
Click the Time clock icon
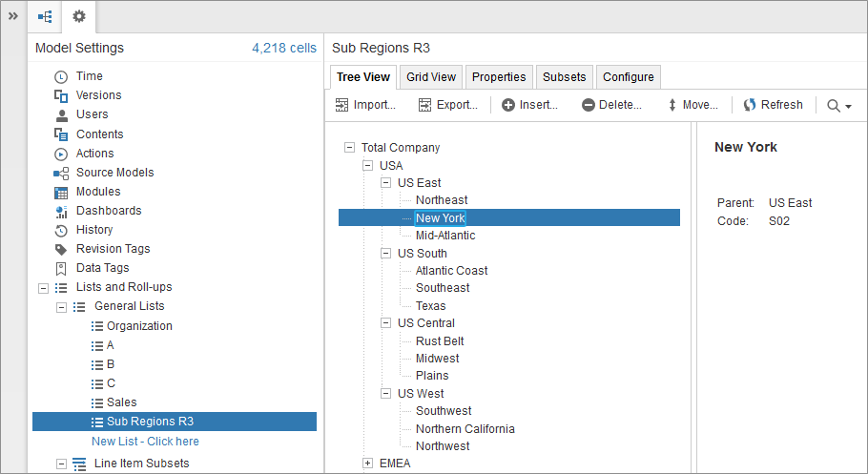pyautogui.click(x=61, y=76)
